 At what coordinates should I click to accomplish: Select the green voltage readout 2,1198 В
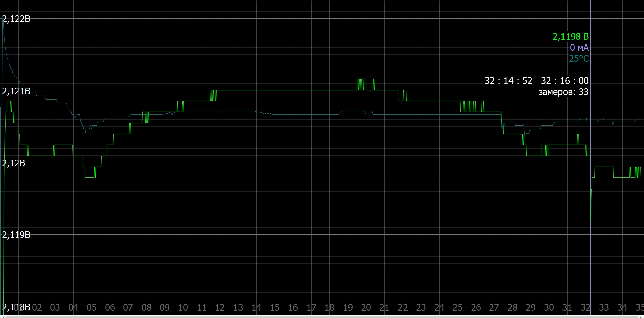(x=571, y=36)
